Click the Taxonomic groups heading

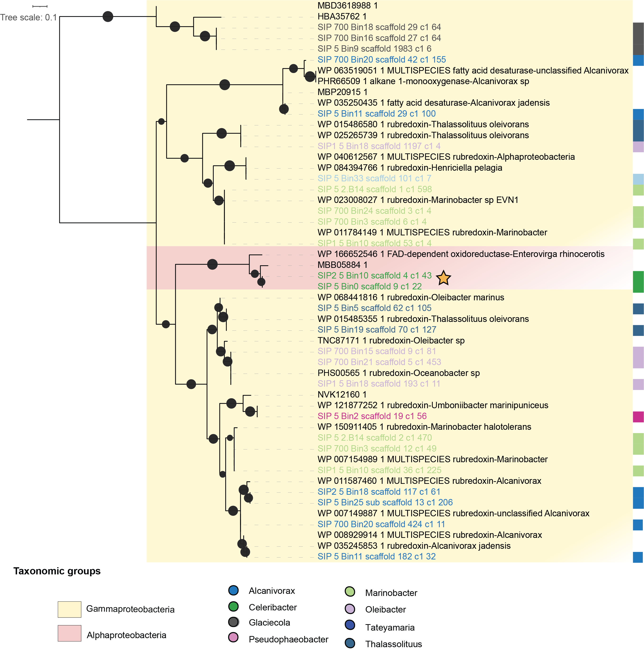[57, 571]
